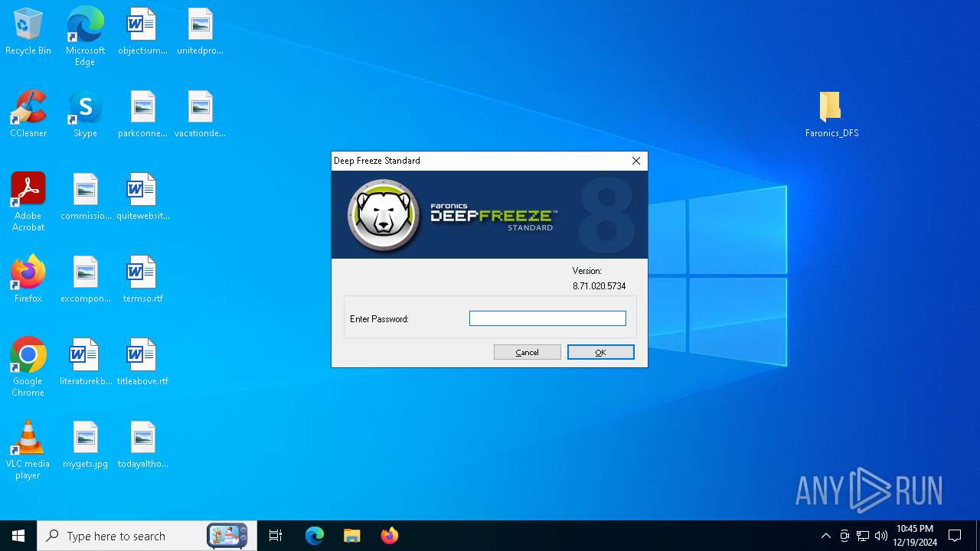Open Skype desktop shortcut

85,115
